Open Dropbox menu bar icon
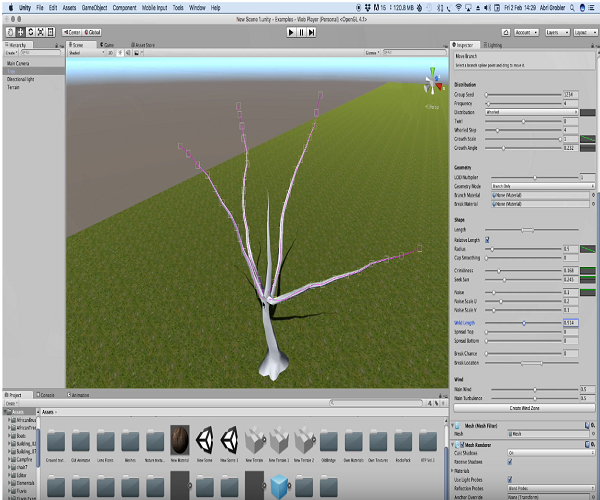 point(367,7)
